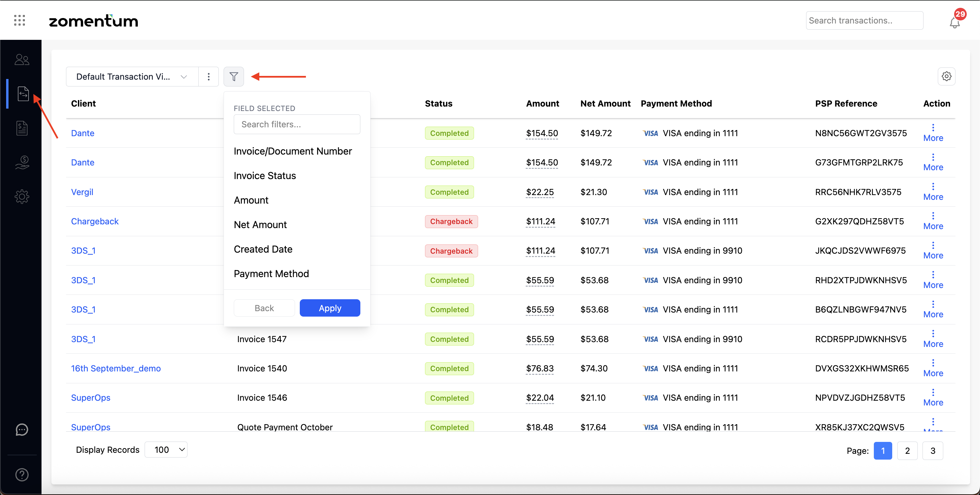This screenshot has height=495, width=980.
Task: Click the help question mark icon
Action: (22, 475)
